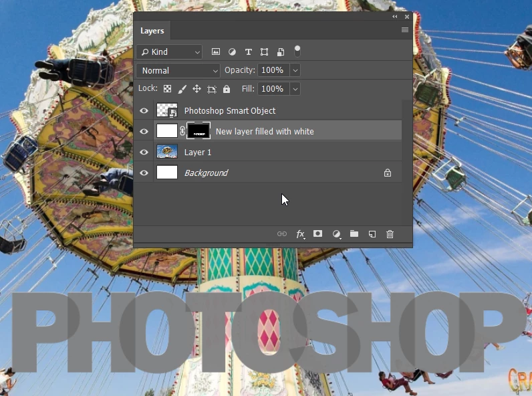Click the Background layer white thumbnail

coord(167,173)
